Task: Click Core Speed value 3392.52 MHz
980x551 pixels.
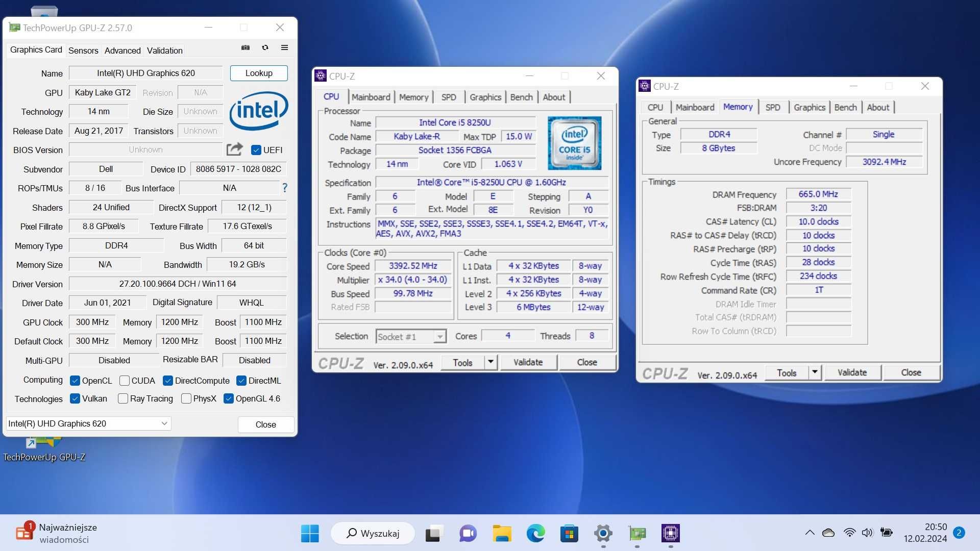Action: (413, 266)
